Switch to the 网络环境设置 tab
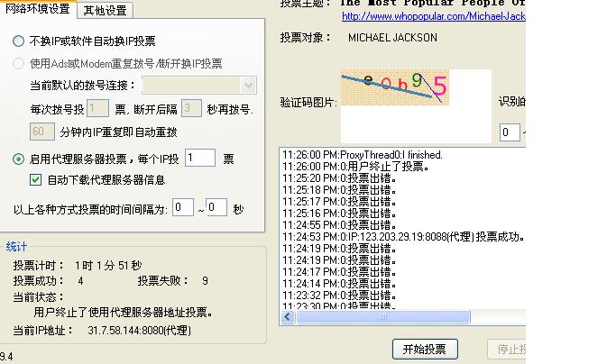Viewport: 616px width, 364px height. tap(38, 10)
